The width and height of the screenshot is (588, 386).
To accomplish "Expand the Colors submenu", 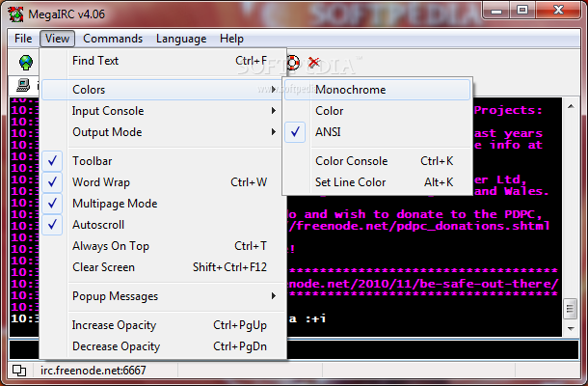I will [x=162, y=90].
